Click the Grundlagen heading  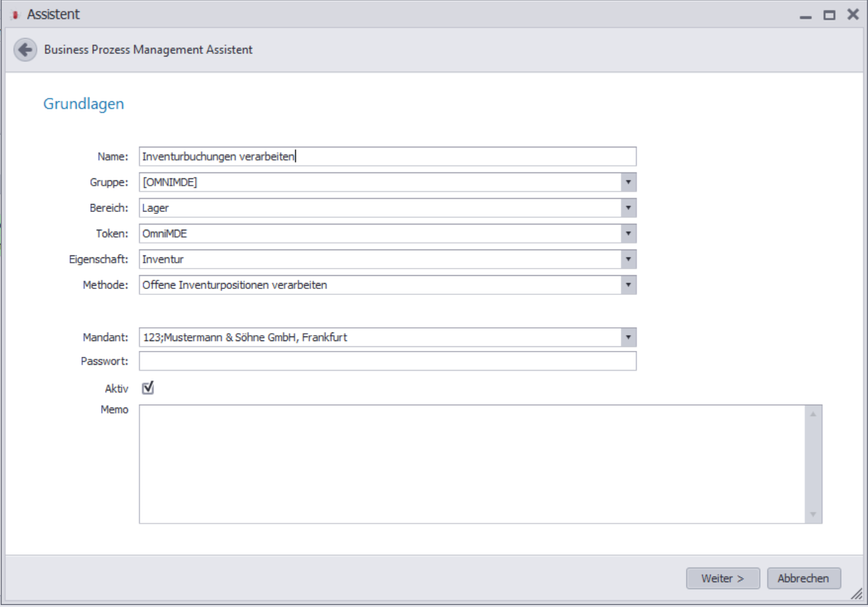84,104
